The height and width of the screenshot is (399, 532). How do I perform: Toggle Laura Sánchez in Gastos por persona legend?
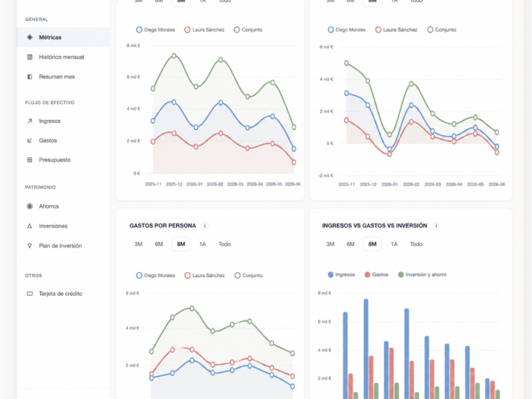[205, 276]
